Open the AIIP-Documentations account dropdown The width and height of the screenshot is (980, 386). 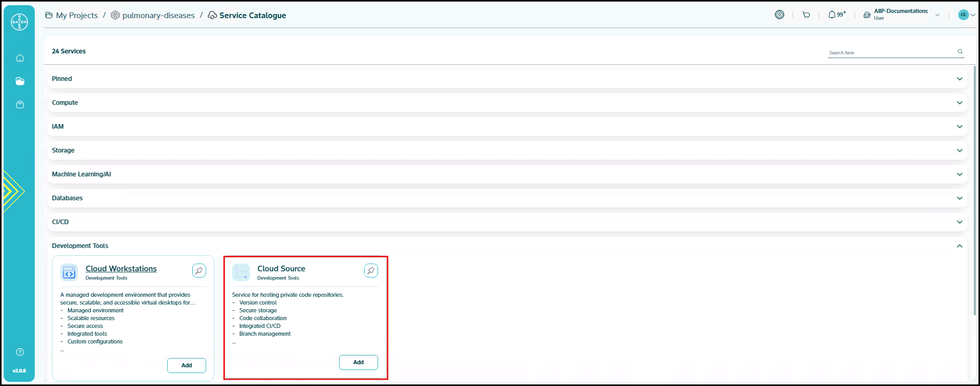(937, 15)
